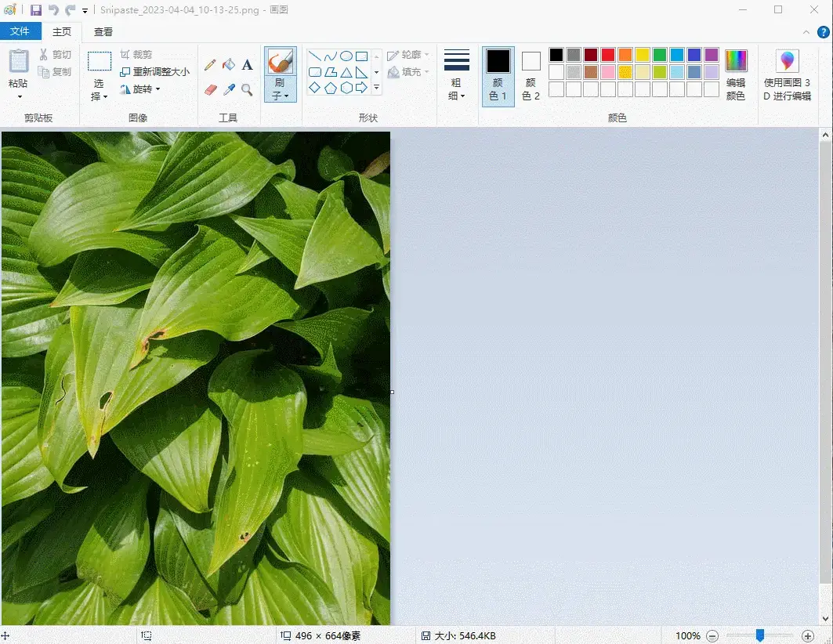833x644 pixels.
Task: Open Edit with Paint 3D
Action: pyautogui.click(x=787, y=75)
